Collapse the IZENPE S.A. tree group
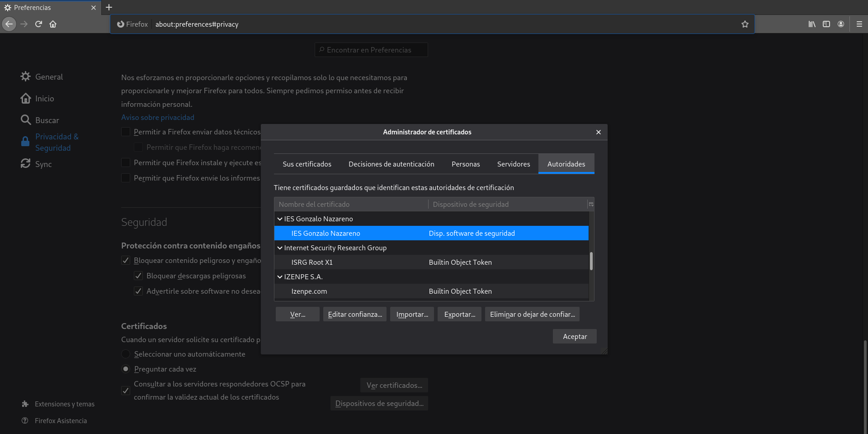The image size is (868, 434). tap(280, 277)
